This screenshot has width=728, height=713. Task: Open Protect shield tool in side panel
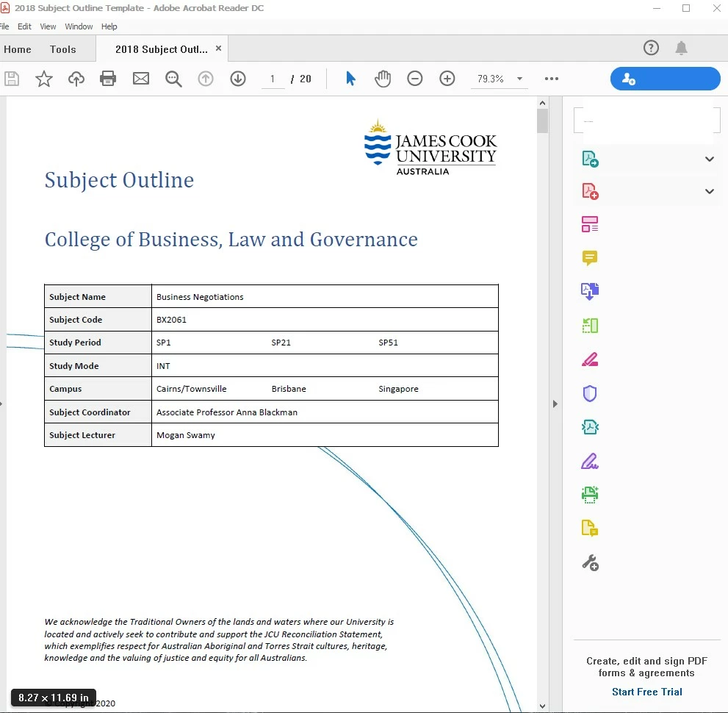590,393
